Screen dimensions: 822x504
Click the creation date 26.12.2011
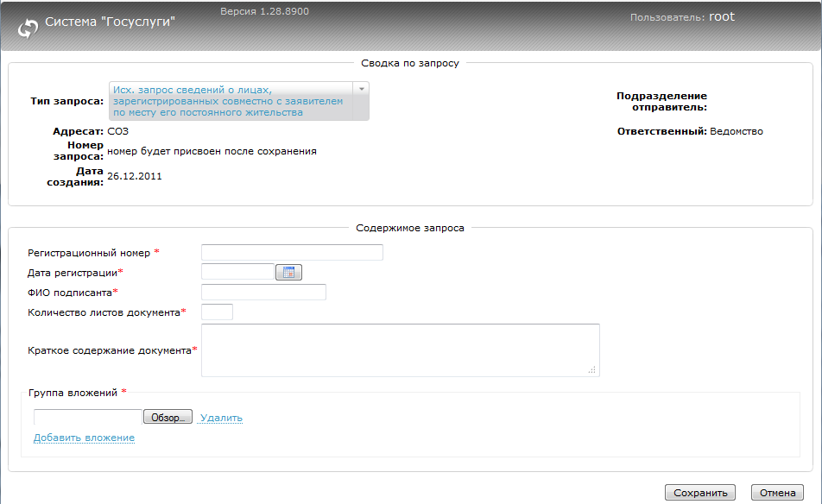tap(135, 176)
